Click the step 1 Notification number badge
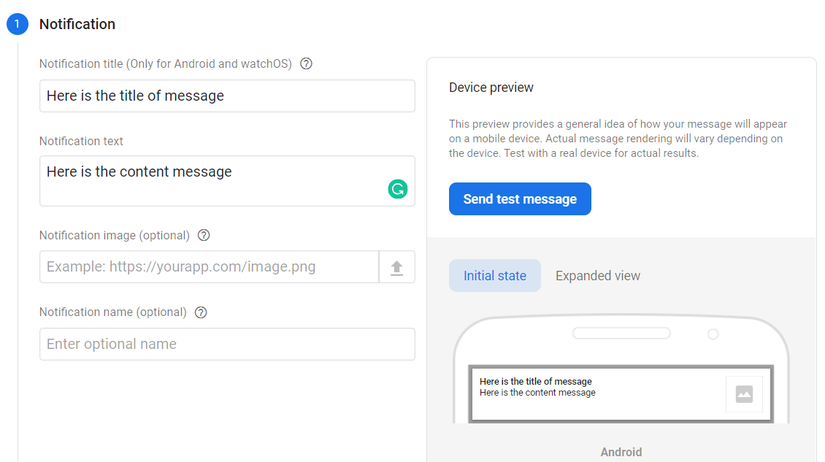This screenshot has width=825, height=462. point(17,24)
